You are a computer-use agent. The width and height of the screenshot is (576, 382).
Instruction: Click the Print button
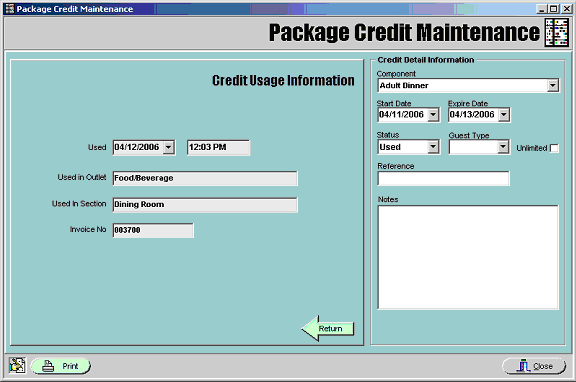[x=61, y=366]
